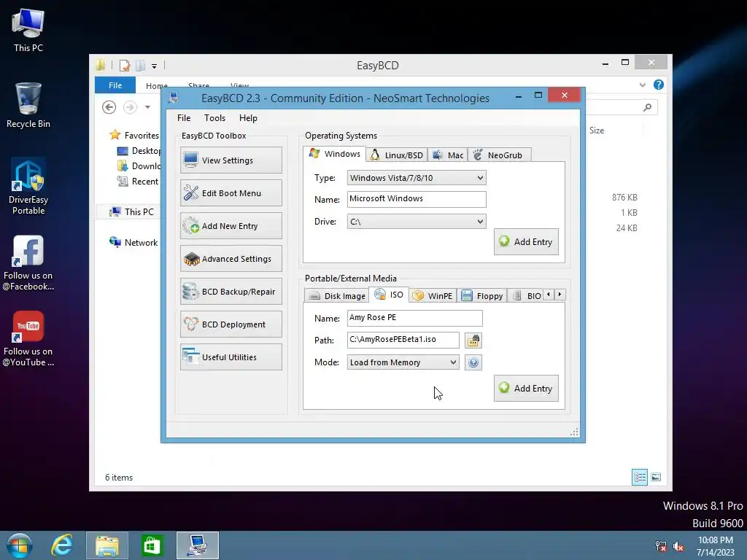Open the Tools menu
This screenshot has width=747, height=560.
click(x=215, y=118)
